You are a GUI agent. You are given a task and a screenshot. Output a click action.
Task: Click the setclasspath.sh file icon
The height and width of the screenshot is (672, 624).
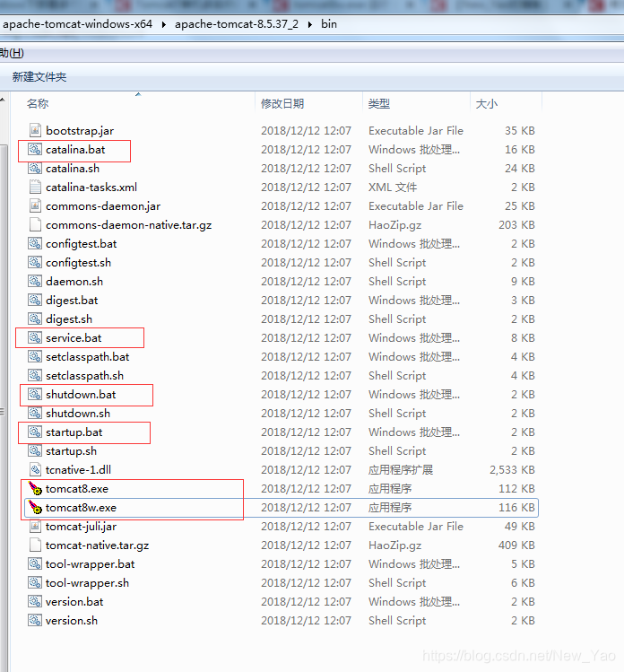(35, 375)
